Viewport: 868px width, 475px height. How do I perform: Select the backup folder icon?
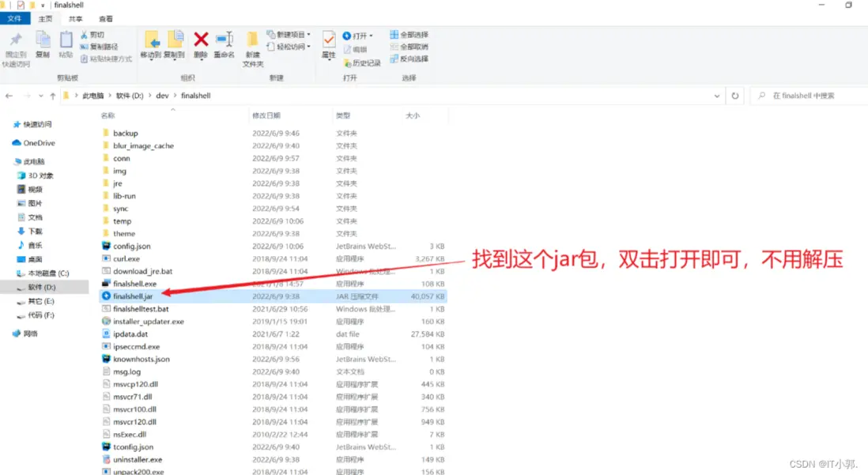pos(106,133)
